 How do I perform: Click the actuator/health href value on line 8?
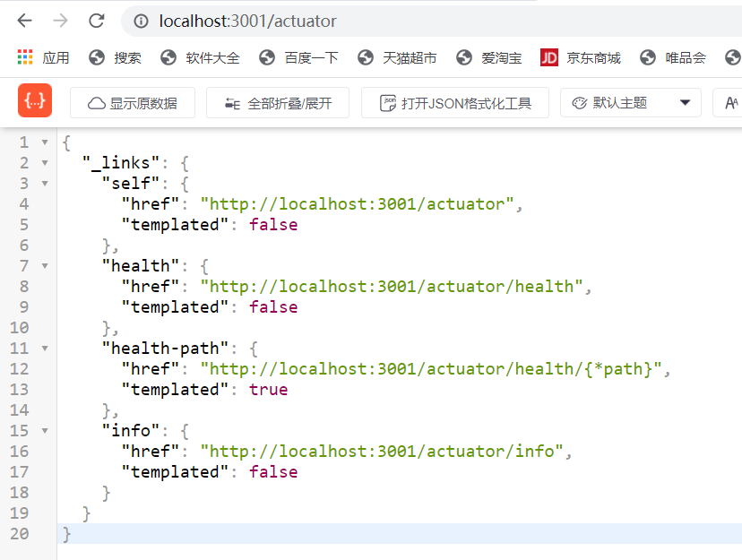pos(392,287)
